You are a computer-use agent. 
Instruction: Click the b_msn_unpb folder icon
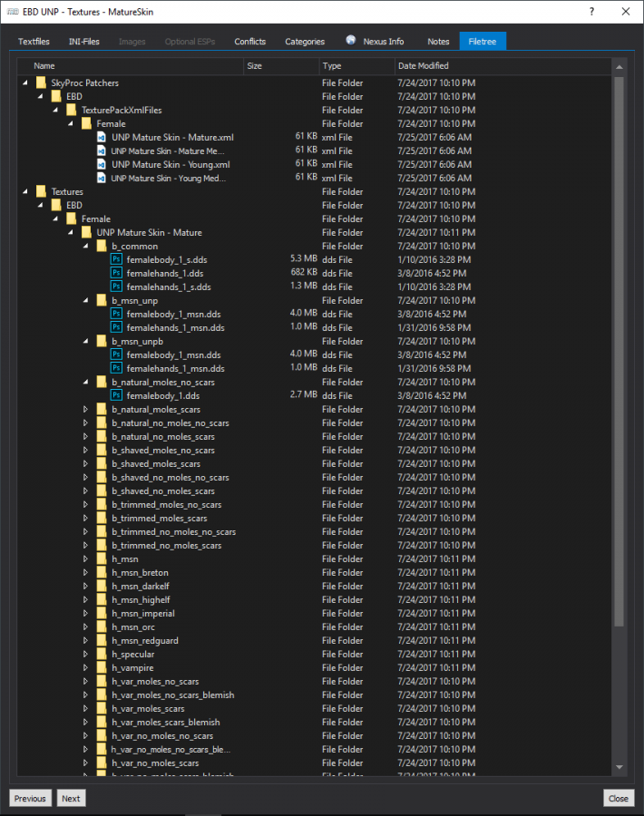tap(102, 341)
